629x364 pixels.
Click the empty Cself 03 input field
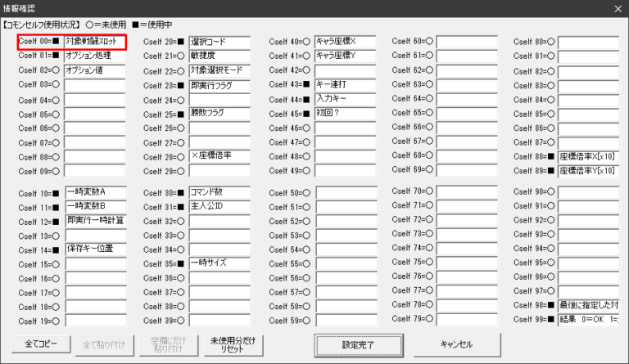(94, 85)
